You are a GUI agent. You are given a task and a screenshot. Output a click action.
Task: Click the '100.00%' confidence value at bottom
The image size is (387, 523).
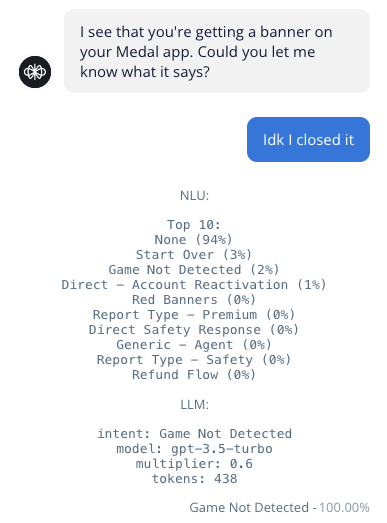pos(344,507)
